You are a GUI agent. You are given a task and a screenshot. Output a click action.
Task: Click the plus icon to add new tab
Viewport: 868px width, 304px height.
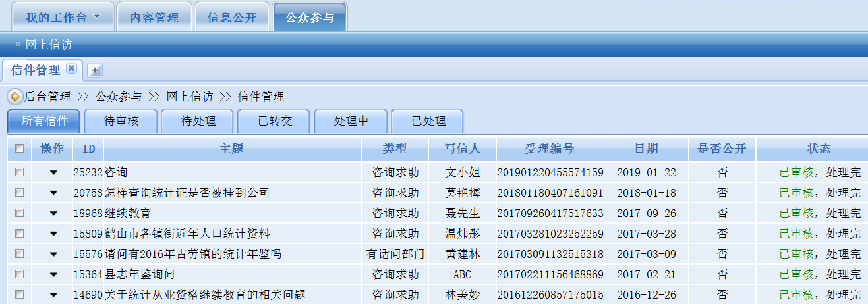coord(94,70)
